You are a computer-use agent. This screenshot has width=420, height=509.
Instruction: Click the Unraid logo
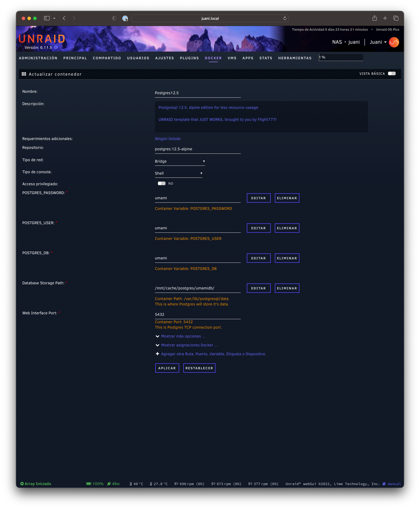pyautogui.click(x=42, y=39)
